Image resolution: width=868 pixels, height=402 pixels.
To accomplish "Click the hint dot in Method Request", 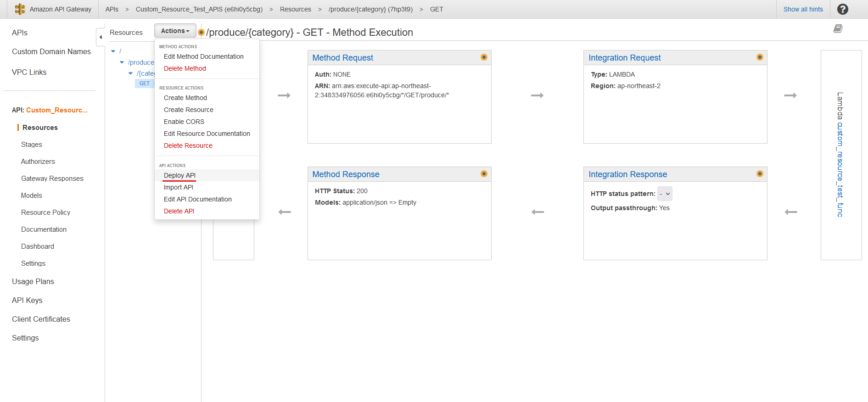I will 484,57.
